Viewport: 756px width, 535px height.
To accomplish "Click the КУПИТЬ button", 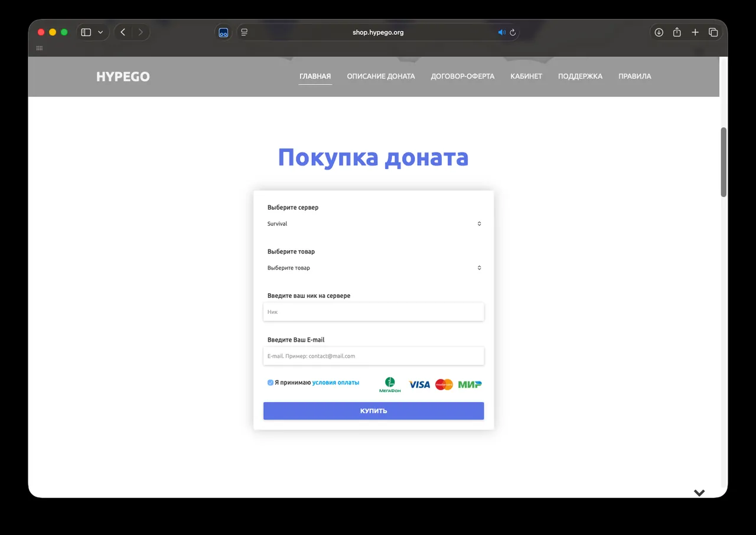I will point(374,411).
